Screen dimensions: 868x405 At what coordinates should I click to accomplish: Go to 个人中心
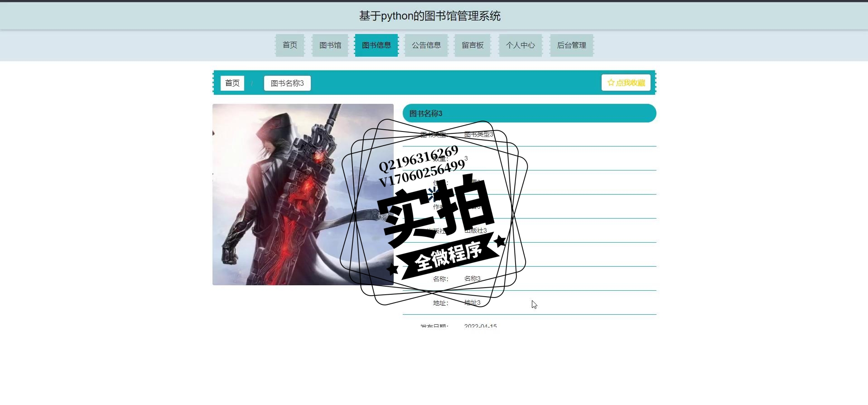coord(521,45)
